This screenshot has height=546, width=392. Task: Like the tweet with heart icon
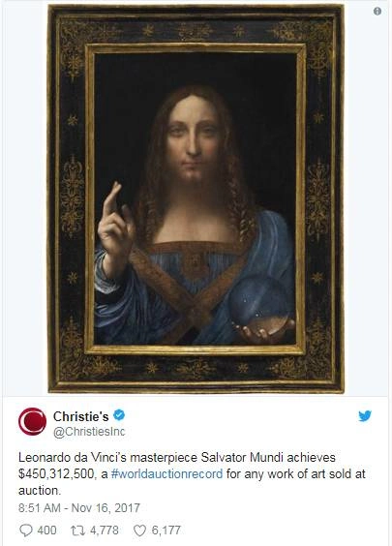point(139,531)
